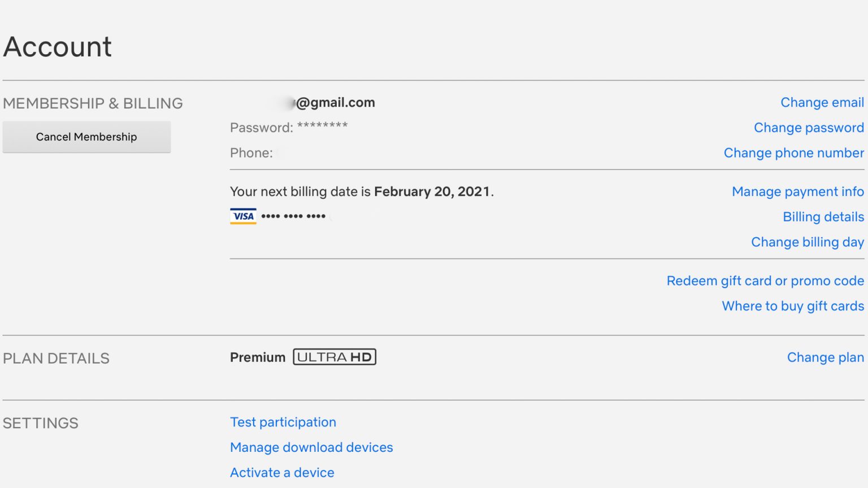View Billing details
This screenshot has height=488, width=868.
tap(823, 217)
